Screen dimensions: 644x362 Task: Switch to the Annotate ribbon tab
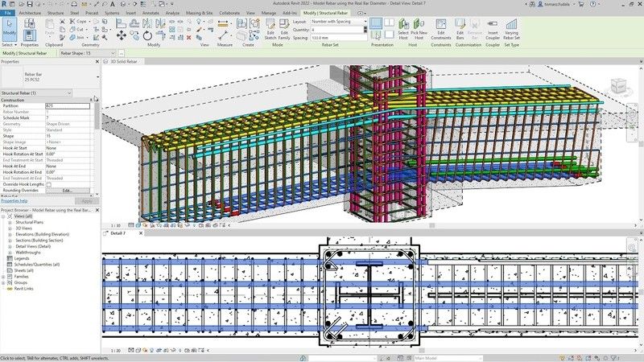(x=151, y=13)
